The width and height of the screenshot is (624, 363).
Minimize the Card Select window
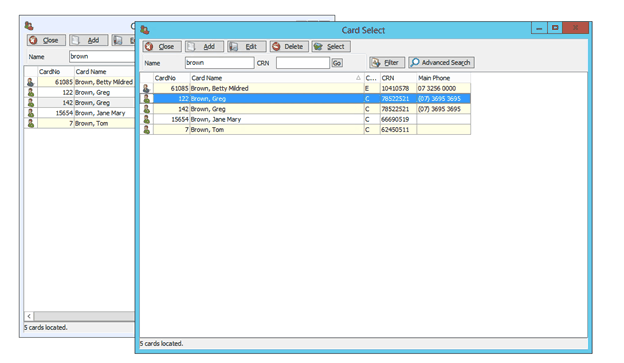click(x=539, y=28)
